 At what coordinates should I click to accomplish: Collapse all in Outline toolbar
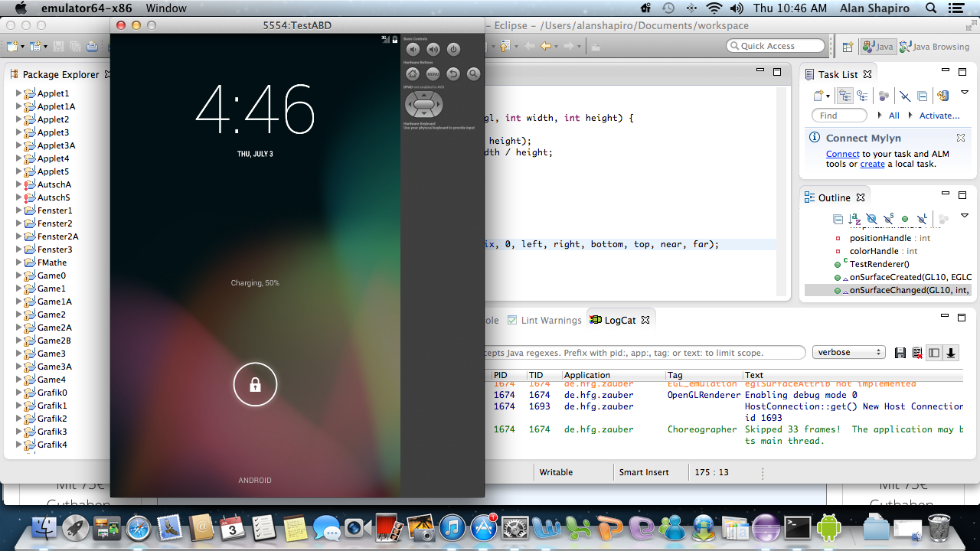coord(838,219)
